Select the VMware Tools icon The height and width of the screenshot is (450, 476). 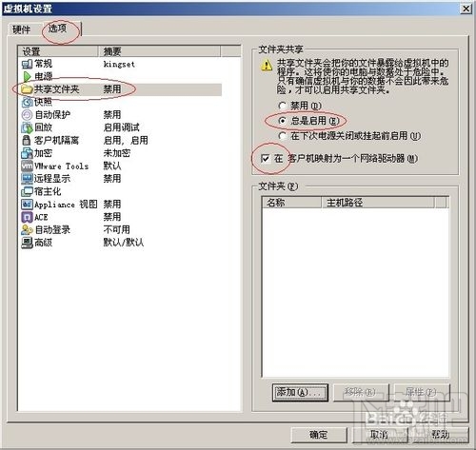tap(27, 166)
